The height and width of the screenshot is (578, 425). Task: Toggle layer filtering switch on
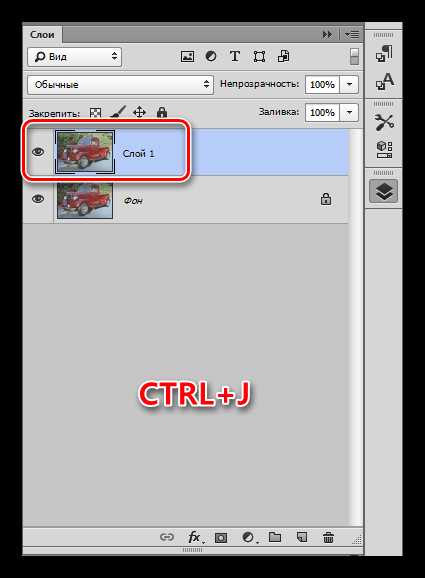click(354, 57)
